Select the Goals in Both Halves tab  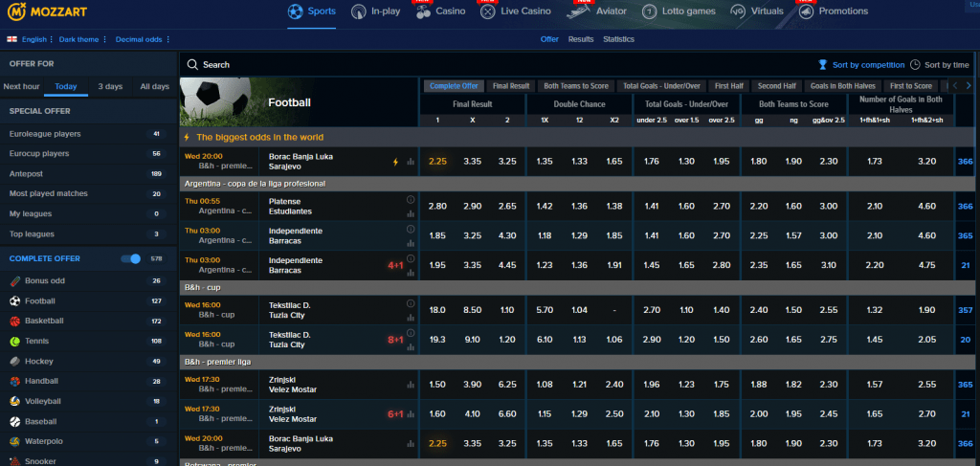click(842, 86)
